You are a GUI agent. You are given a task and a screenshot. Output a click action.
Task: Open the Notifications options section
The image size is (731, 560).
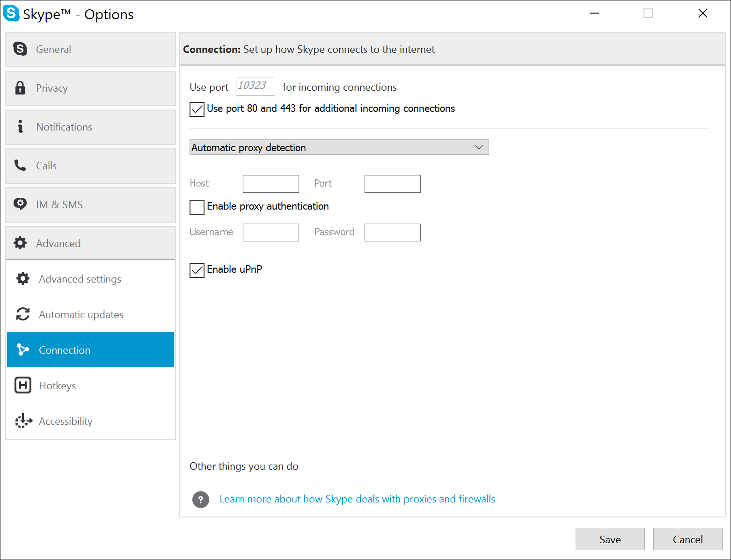90,127
